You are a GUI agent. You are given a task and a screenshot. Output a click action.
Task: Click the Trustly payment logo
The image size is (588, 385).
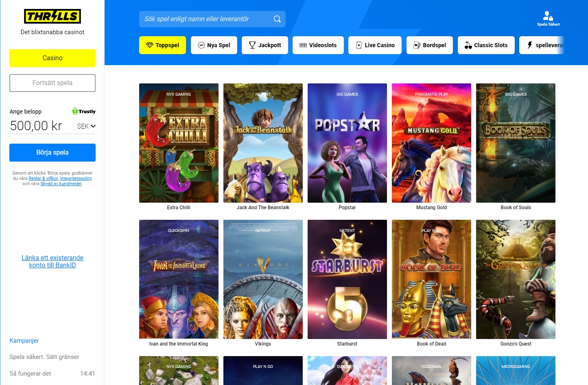point(84,111)
